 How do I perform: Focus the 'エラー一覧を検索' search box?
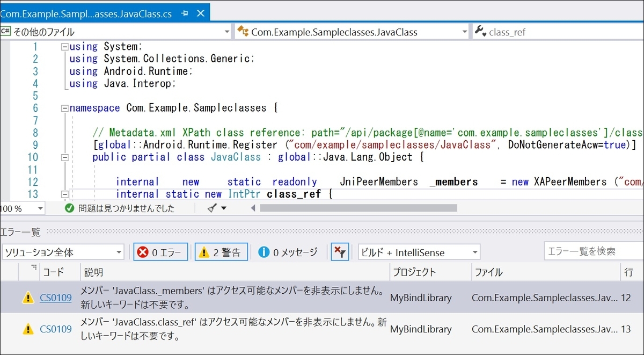coord(594,251)
